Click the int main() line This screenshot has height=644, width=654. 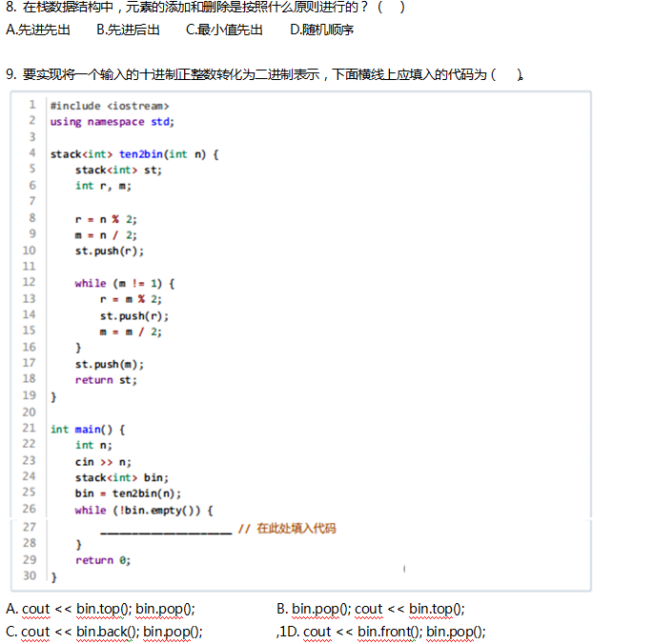coord(88,429)
